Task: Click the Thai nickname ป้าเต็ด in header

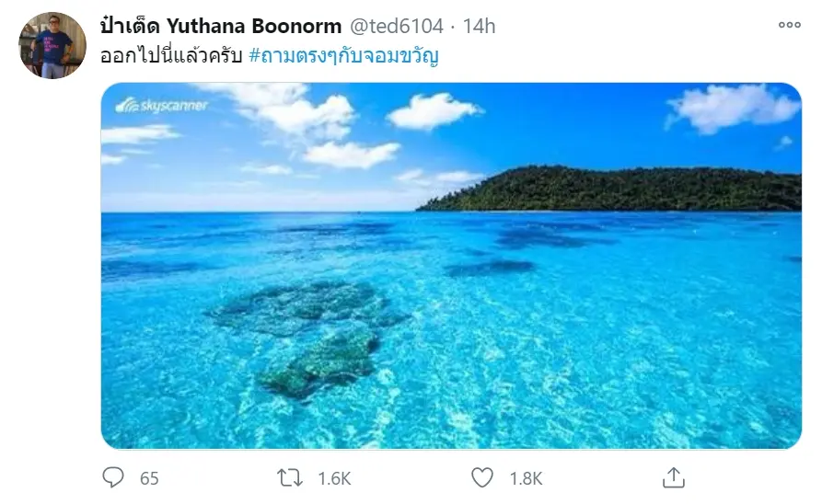Action: [x=130, y=26]
